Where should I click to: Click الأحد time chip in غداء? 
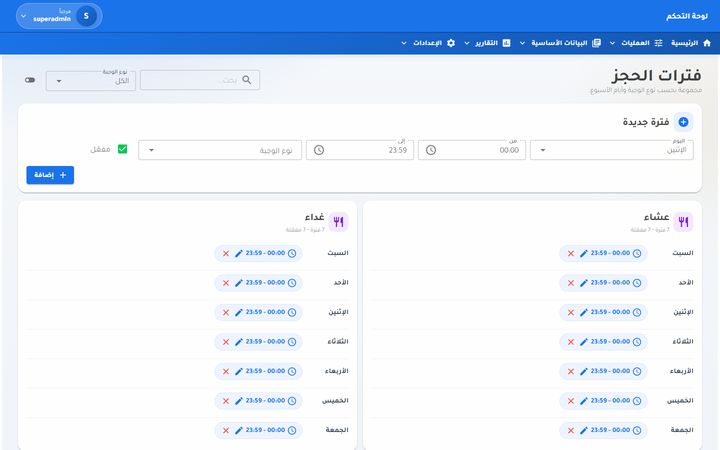[x=259, y=283]
